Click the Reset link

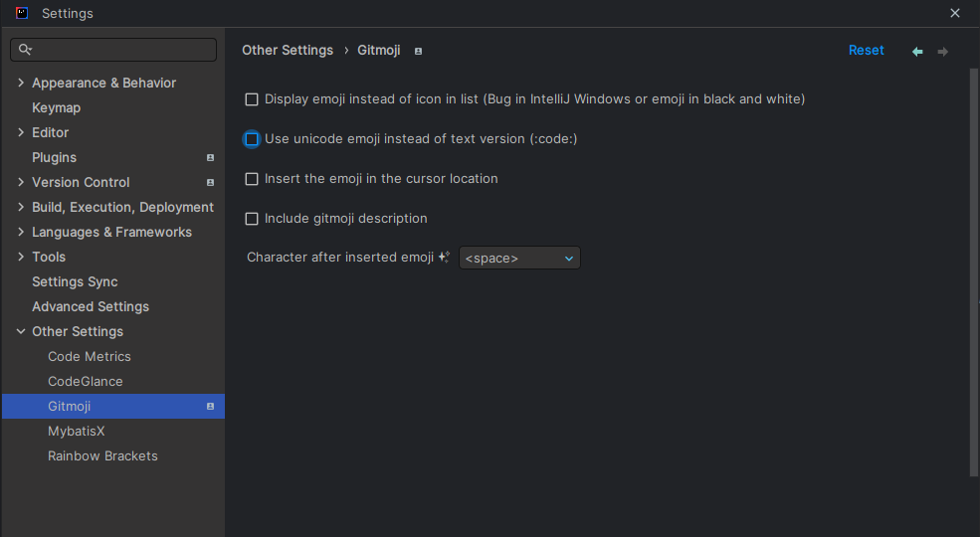coord(867,51)
